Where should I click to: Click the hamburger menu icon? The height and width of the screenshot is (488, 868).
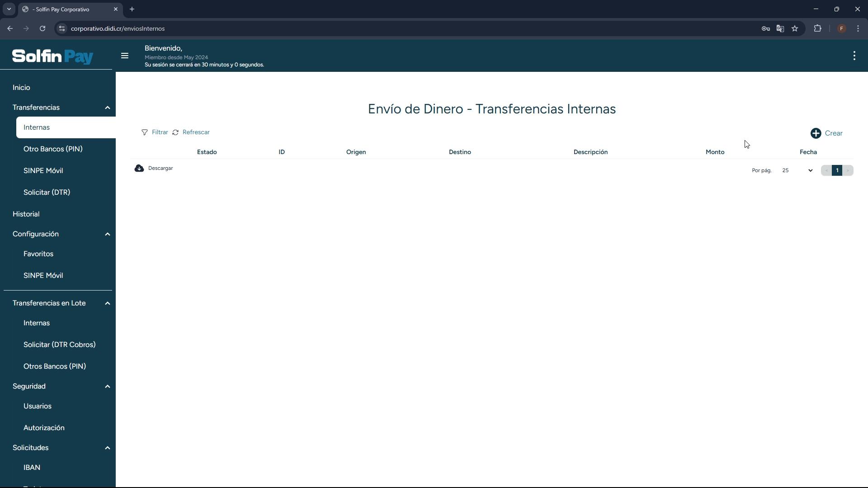pyautogui.click(x=125, y=56)
